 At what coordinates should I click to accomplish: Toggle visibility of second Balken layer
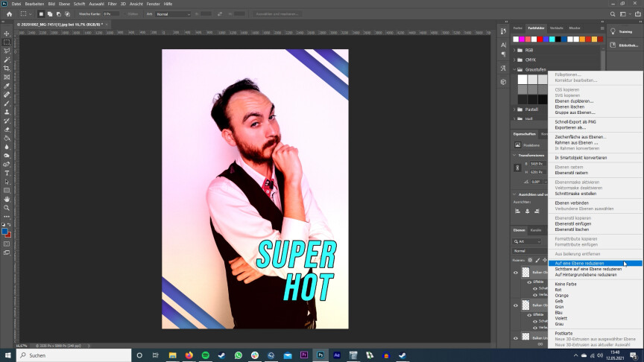tap(516, 305)
